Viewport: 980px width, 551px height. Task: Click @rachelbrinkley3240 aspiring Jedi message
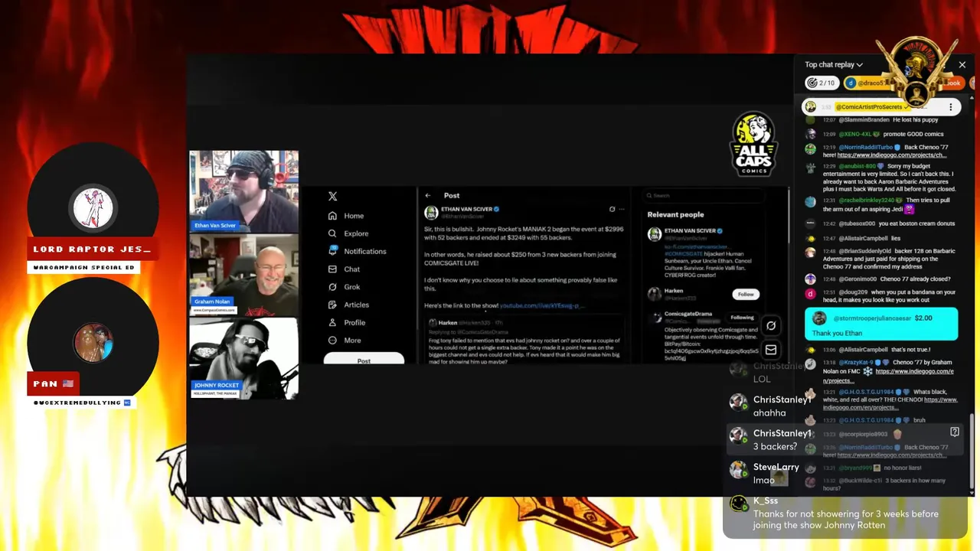[x=879, y=204]
